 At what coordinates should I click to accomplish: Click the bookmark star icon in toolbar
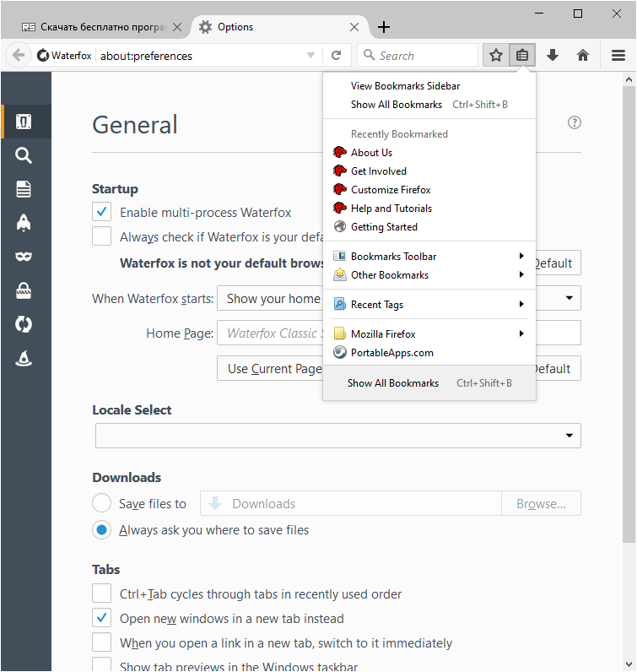coord(496,56)
